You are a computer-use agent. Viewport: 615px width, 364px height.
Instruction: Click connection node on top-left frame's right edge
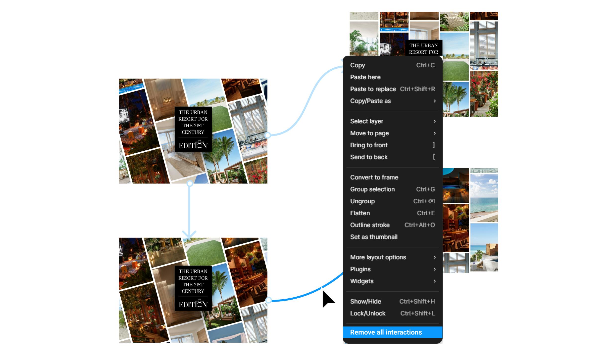tap(268, 135)
